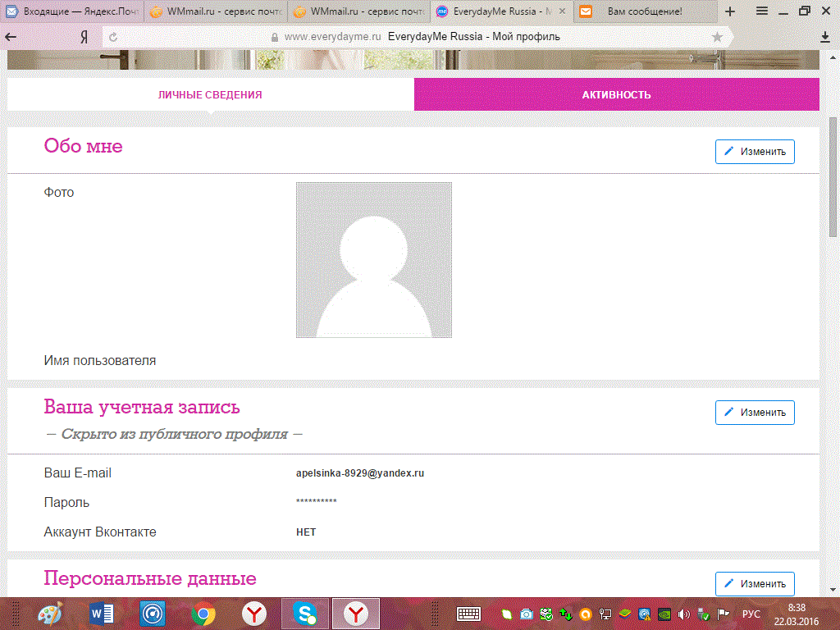Click the scrollbar up arrow
The width and height of the screenshot is (840, 630).
pyautogui.click(x=833, y=57)
